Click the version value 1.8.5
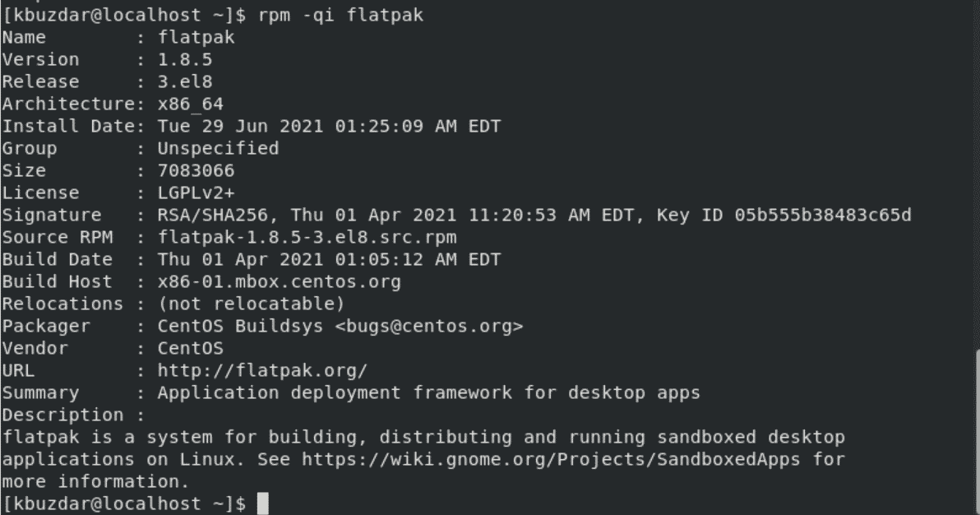 click(x=185, y=59)
